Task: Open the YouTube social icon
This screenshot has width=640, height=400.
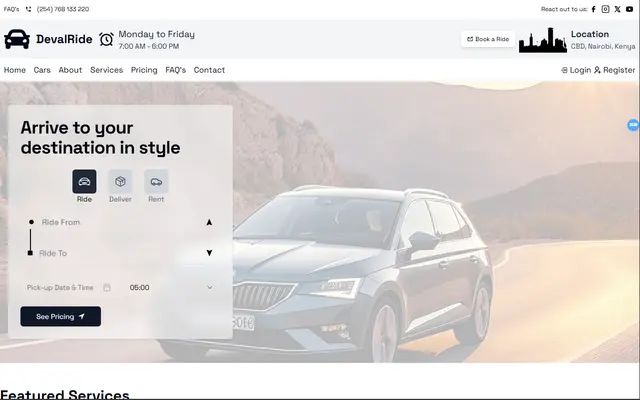Action: [x=629, y=9]
